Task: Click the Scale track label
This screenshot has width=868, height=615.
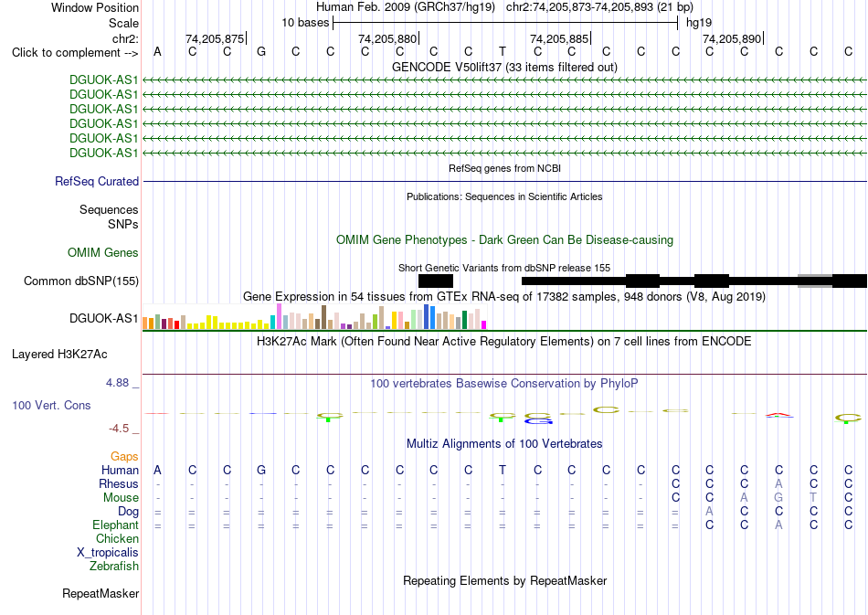Action: 123,23
